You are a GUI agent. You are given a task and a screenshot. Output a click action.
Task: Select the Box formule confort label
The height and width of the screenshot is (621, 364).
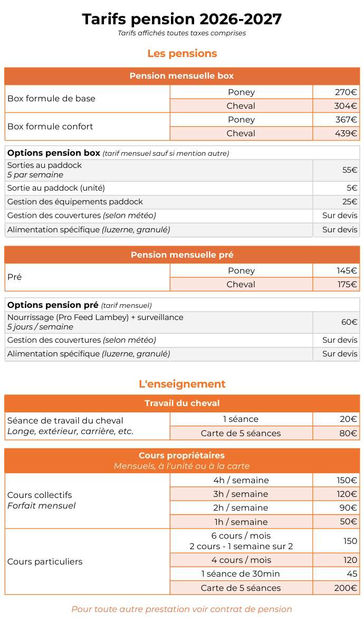tap(50, 126)
